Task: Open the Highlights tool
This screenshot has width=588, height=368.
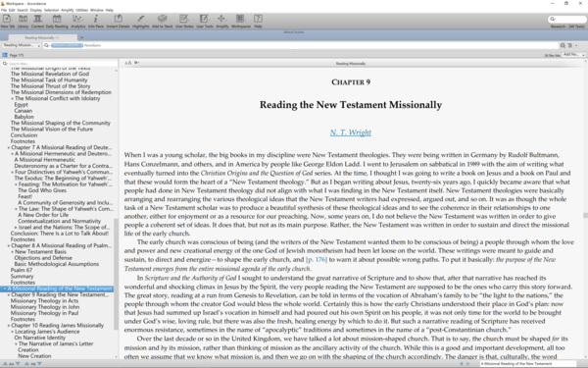Action: [x=140, y=21]
